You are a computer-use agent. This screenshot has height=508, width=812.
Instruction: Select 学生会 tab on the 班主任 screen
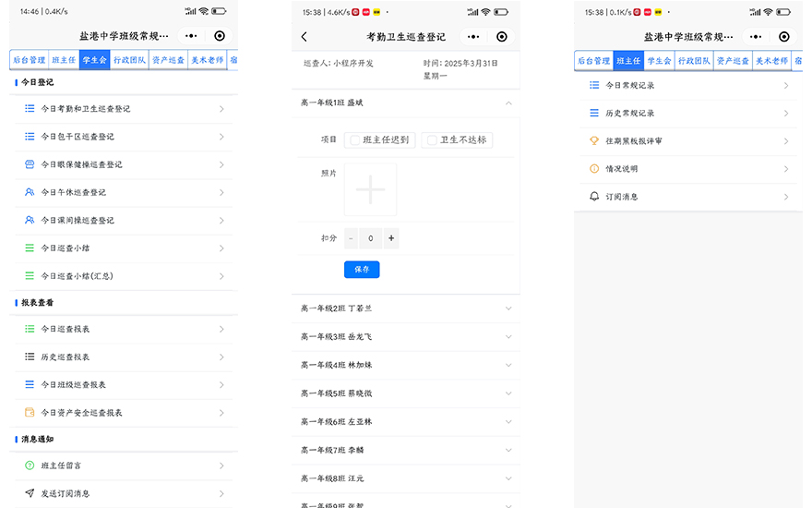coord(659,61)
